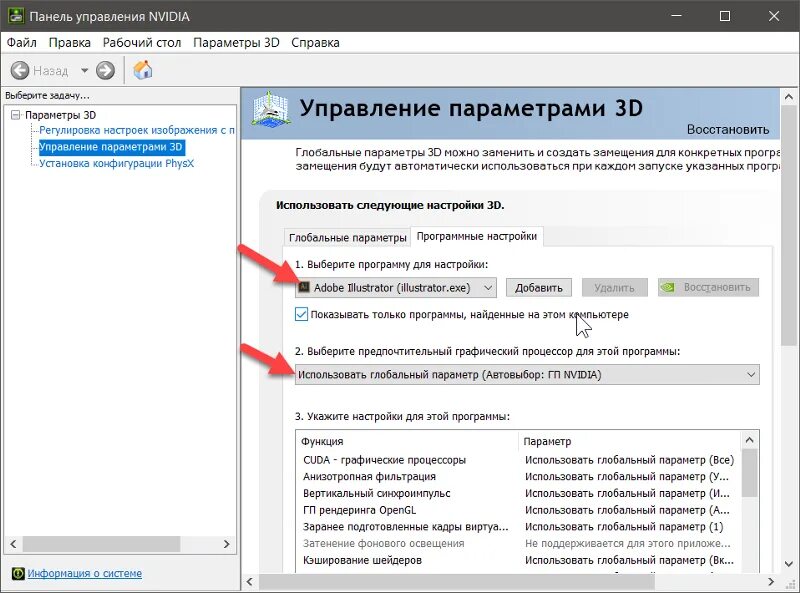This screenshot has width=800, height=593.
Task: Select Управление параметрами 3D tree item
Action: tap(111, 147)
